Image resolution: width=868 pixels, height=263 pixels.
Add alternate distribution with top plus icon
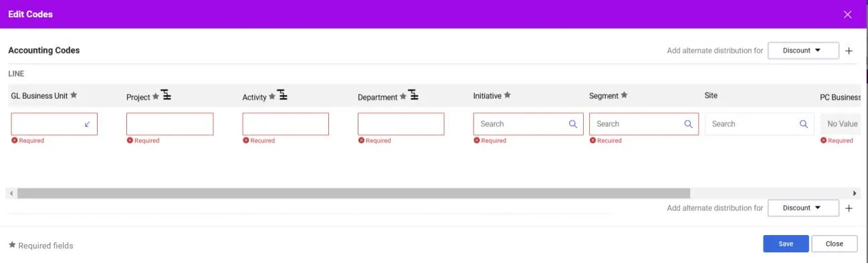pos(849,51)
